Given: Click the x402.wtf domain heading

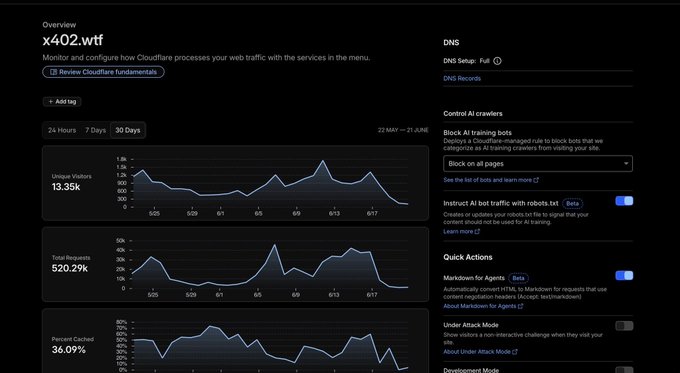Looking at the screenshot, I should pyautogui.click(x=73, y=40).
